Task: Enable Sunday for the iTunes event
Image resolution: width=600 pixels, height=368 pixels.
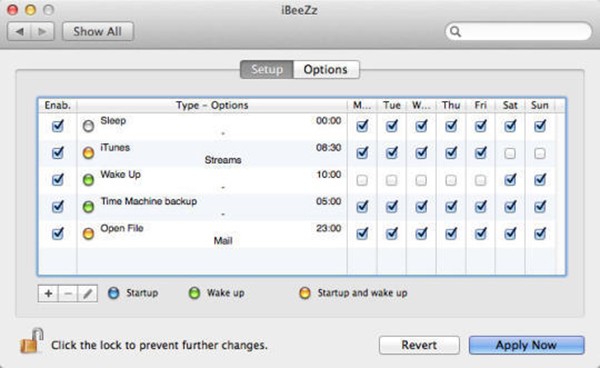Action: (x=540, y=153)
